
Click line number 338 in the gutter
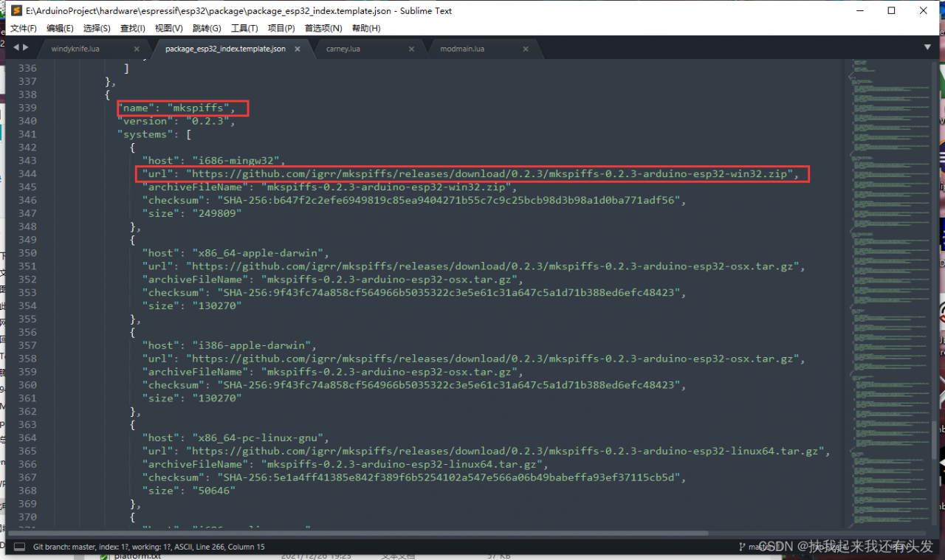[x=27, y=95]
